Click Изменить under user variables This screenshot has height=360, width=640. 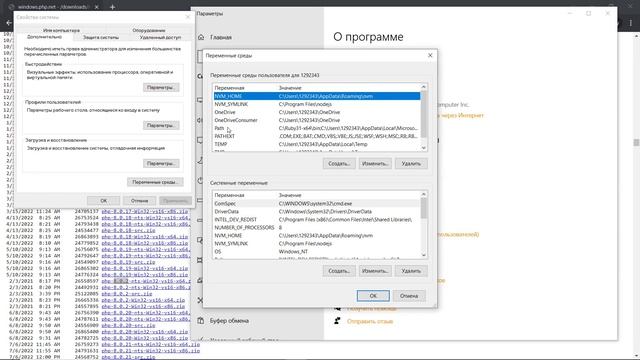click(375, 164)
